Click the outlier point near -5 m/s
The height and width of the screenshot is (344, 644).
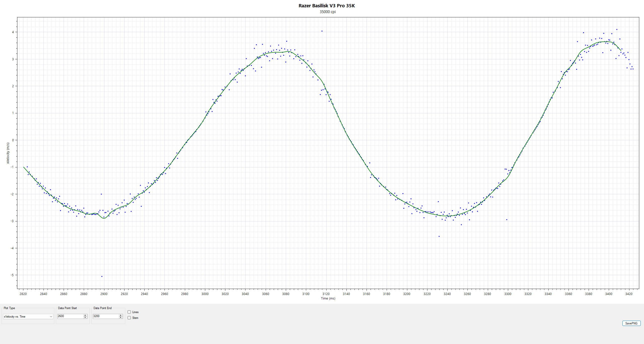pos(102,276)
